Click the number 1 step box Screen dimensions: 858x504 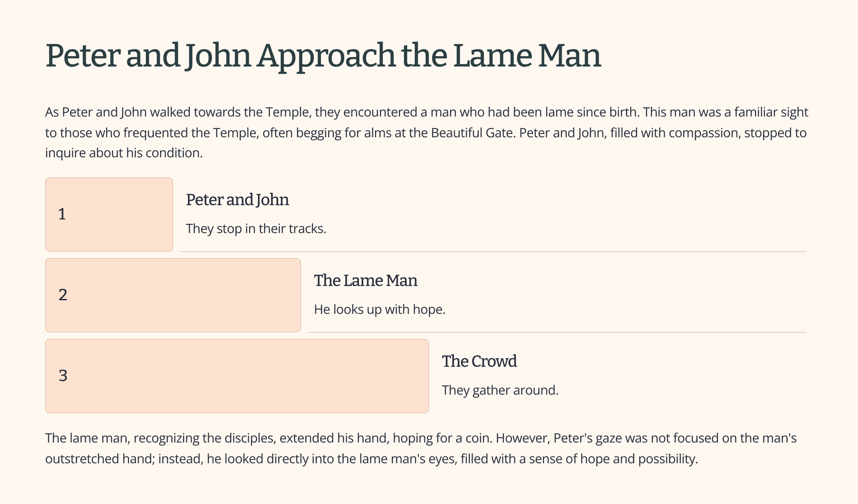tap(109, 215)
